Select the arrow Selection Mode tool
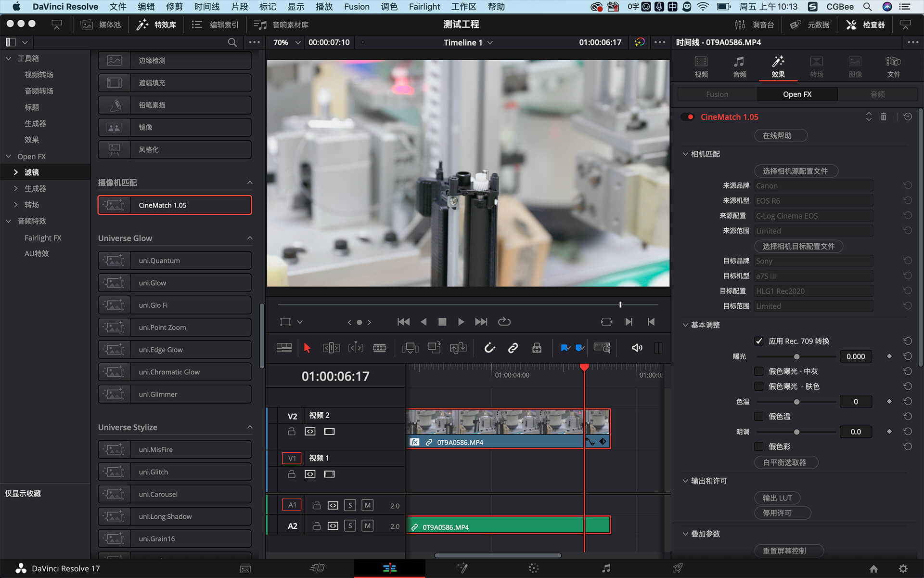The width and height of the screenshot is (924, 578). pyautogui.click(x=307, y=348)
